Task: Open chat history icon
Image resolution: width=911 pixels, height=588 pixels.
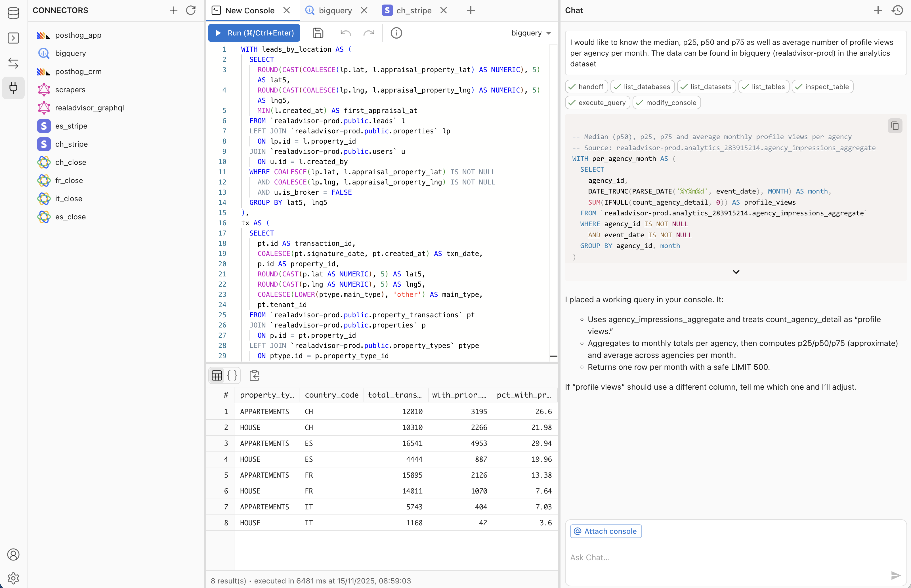Action: [897, 10]
